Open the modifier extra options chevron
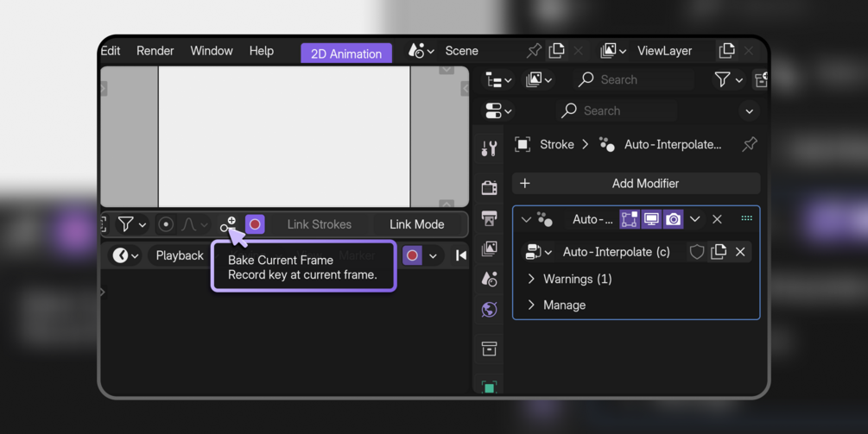The width and height of the screenshot is (868, 434). [694, 219]
